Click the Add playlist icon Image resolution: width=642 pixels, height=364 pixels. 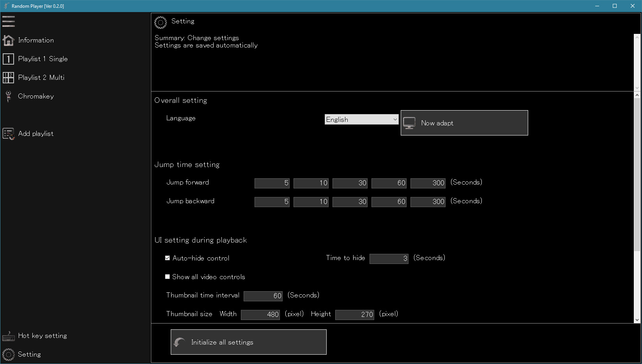tap(9, 134)
